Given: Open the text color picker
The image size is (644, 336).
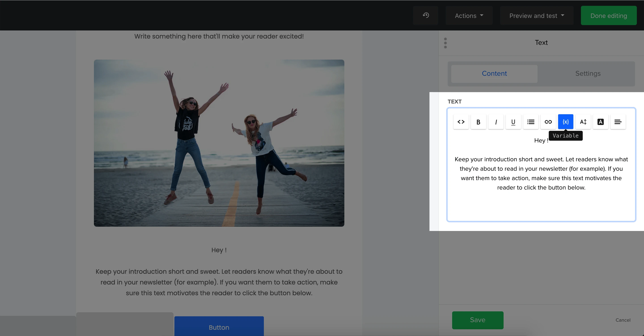Looking at the screenshot, I should tap(600, 122).
